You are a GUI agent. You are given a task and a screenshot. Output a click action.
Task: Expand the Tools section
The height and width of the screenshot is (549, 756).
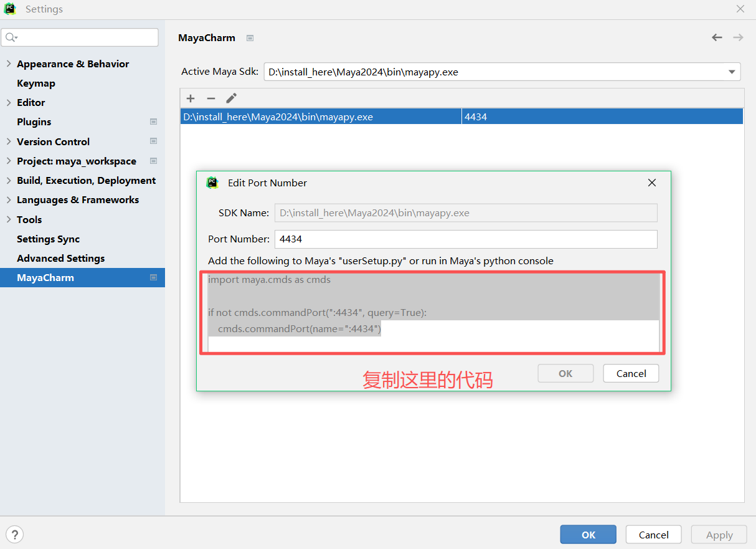[x=9, y=219]
